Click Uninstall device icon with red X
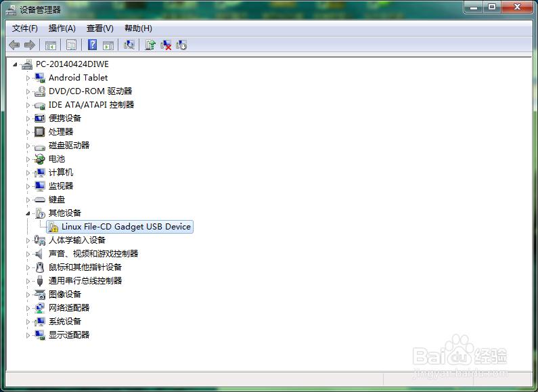The height and width of the screenshot is (392, 538). click(x=166, y=45)
